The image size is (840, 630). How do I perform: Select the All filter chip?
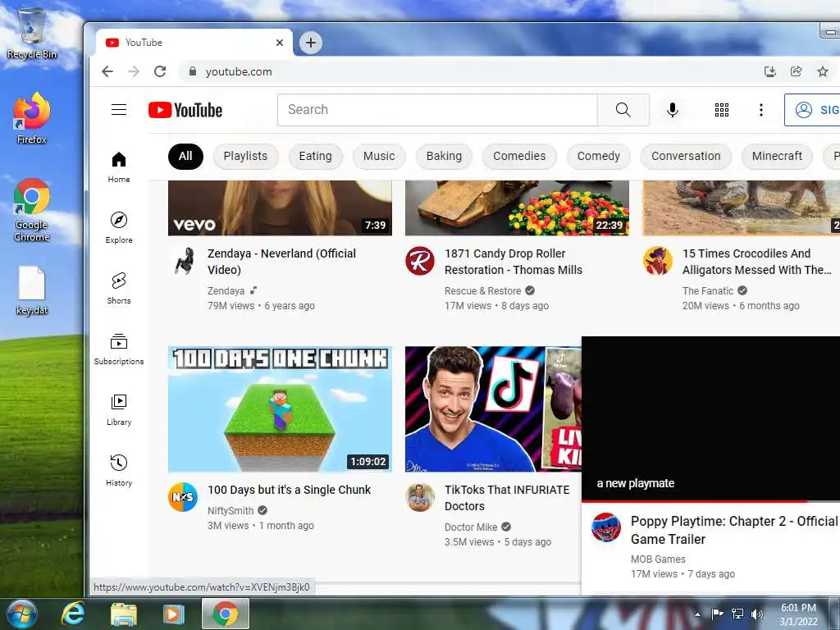coord(185,157)
